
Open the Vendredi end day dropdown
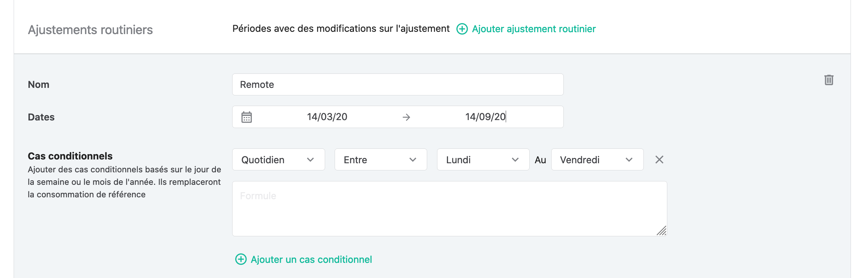(597, 160)
